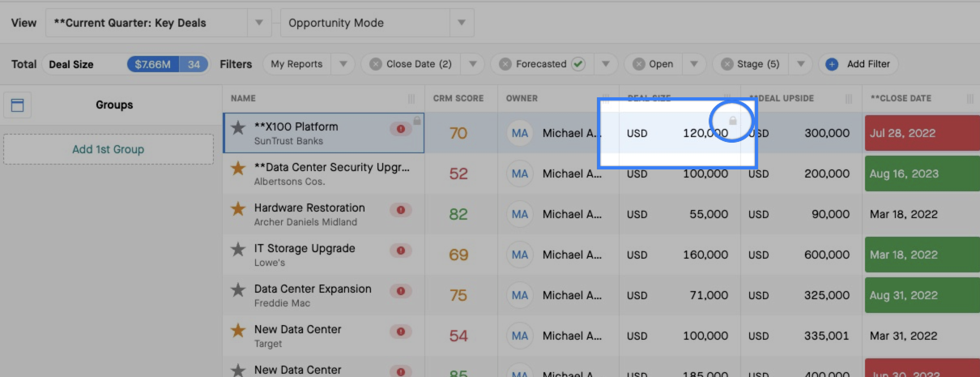Sort by the CRM SCORE column header
Viewport: 980px width, 377px height.
click(458, 99)
